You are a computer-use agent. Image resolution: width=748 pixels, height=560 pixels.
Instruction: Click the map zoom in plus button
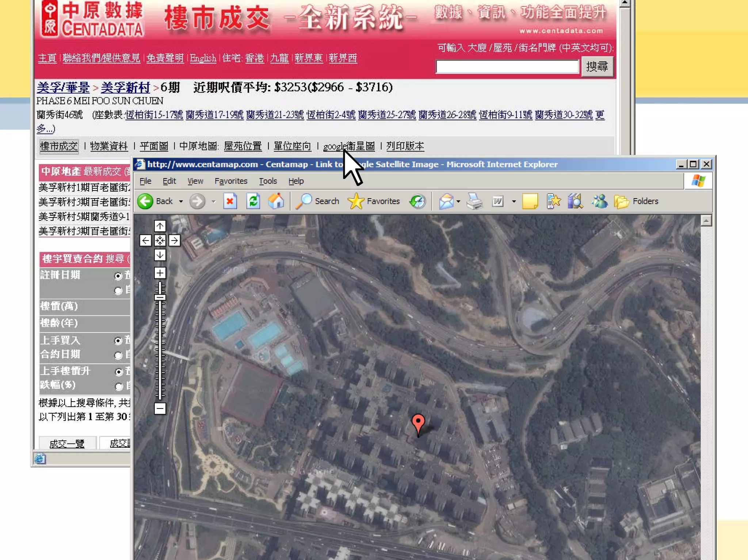click(x=160, y=273)
